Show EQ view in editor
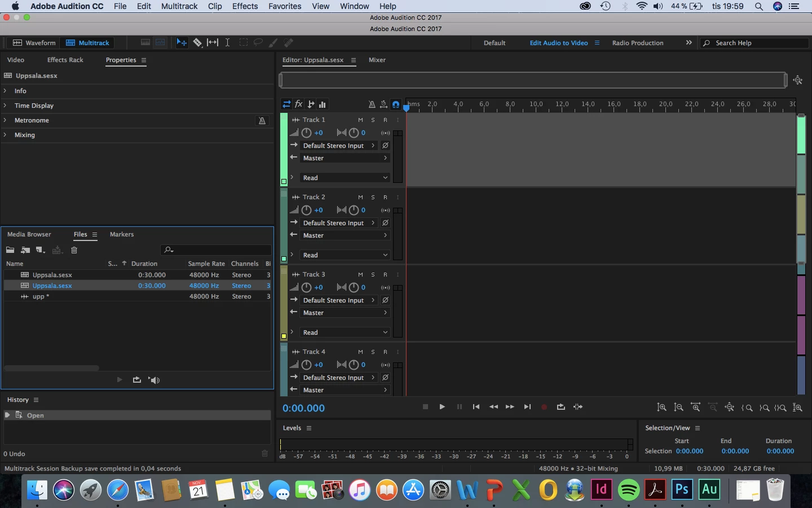The width and height of the screenshot is (812, 508). point(323,104)
